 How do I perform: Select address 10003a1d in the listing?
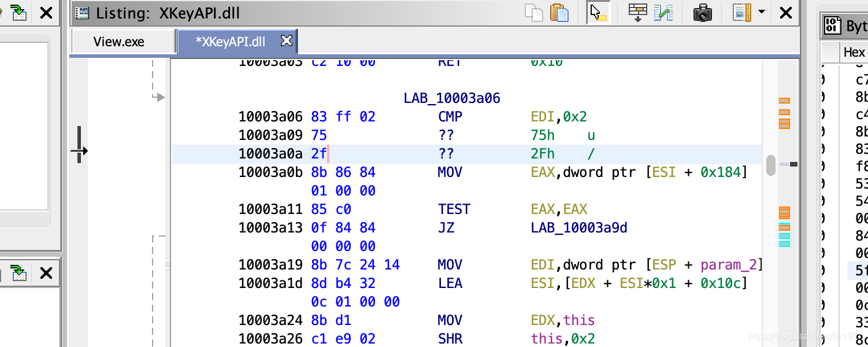270,283
